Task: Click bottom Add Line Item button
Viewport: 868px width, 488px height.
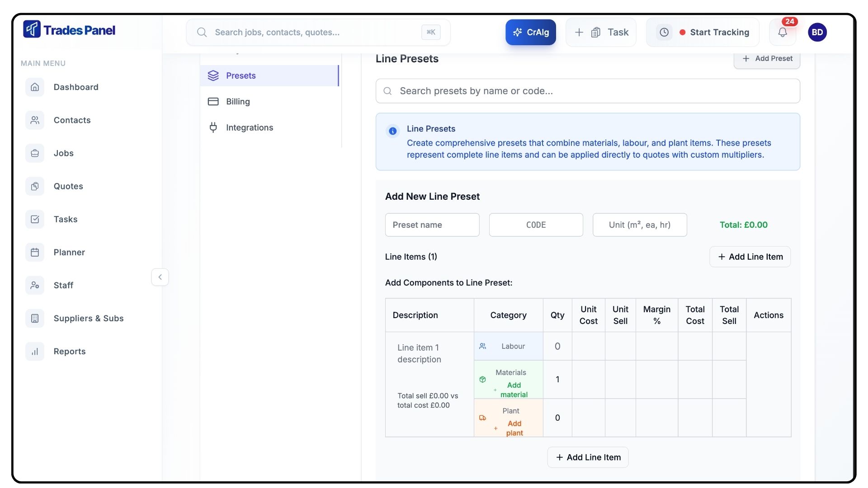Action: [588, 457]
